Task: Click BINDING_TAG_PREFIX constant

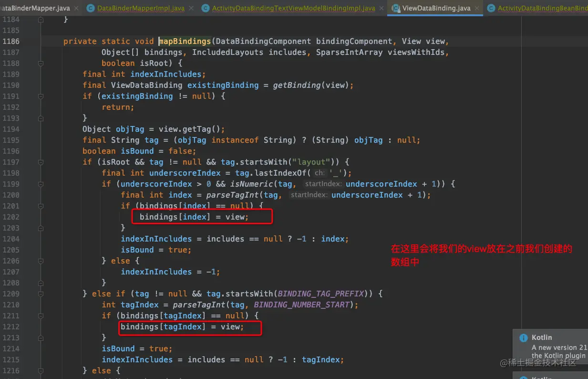Action: coord(320,294)
